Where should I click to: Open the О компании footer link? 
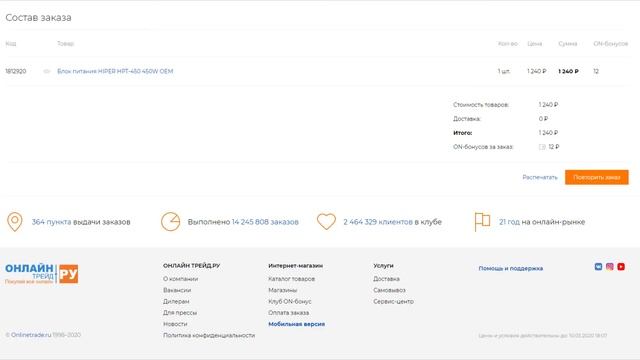pos(180,279)
